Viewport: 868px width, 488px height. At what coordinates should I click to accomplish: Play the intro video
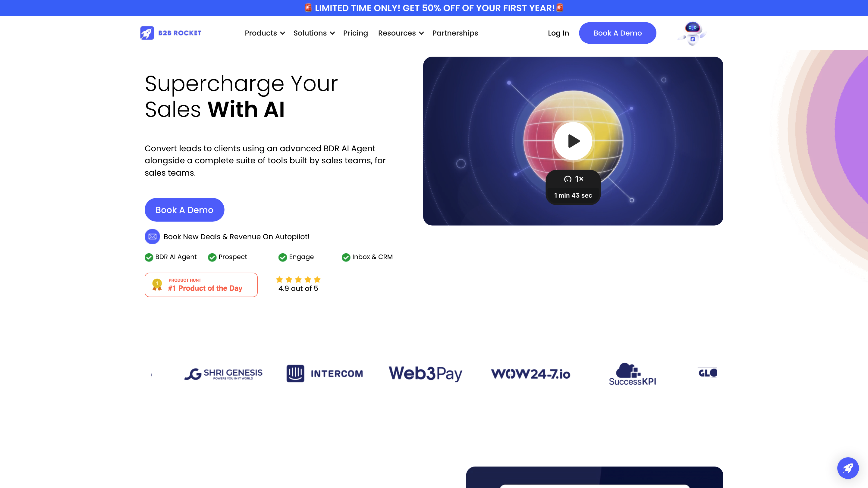[573, 141]
